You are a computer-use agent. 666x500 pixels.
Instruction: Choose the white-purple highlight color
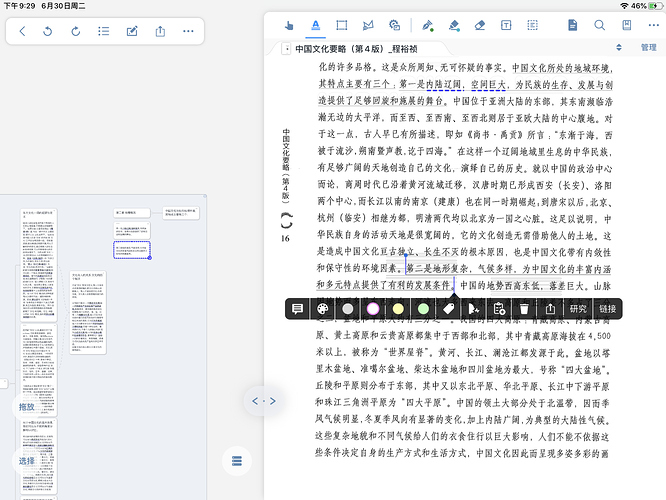[373, 309]
